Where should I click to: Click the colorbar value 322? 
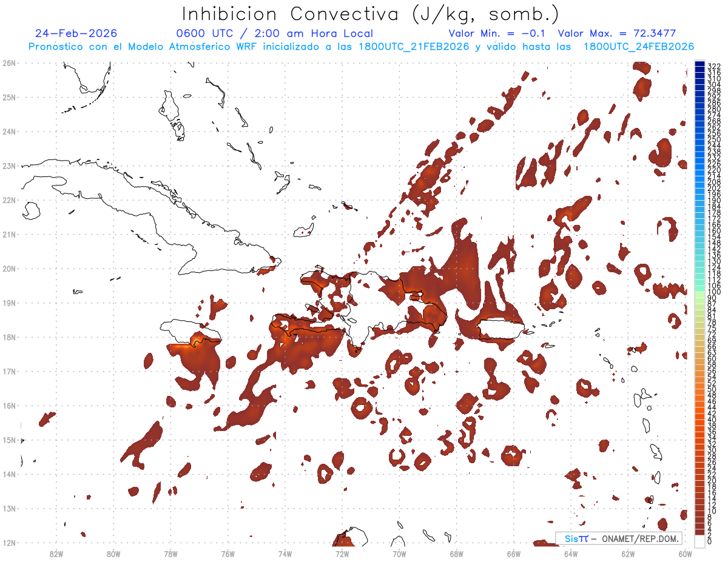[713, 65]
